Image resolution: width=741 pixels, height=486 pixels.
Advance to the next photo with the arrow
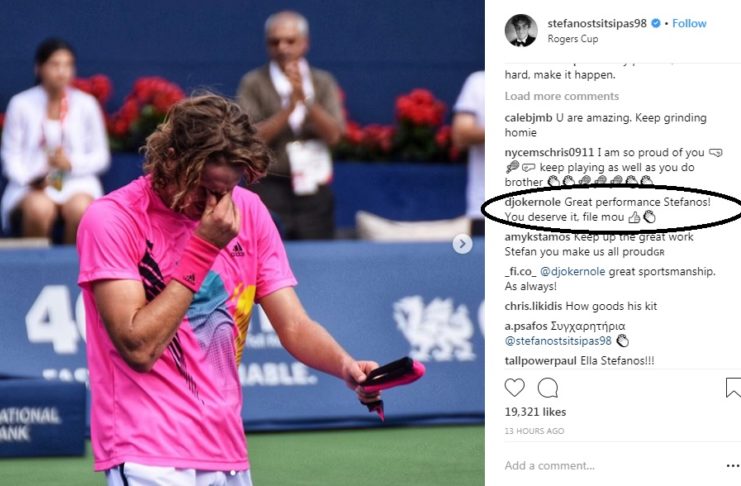[462, 244]
